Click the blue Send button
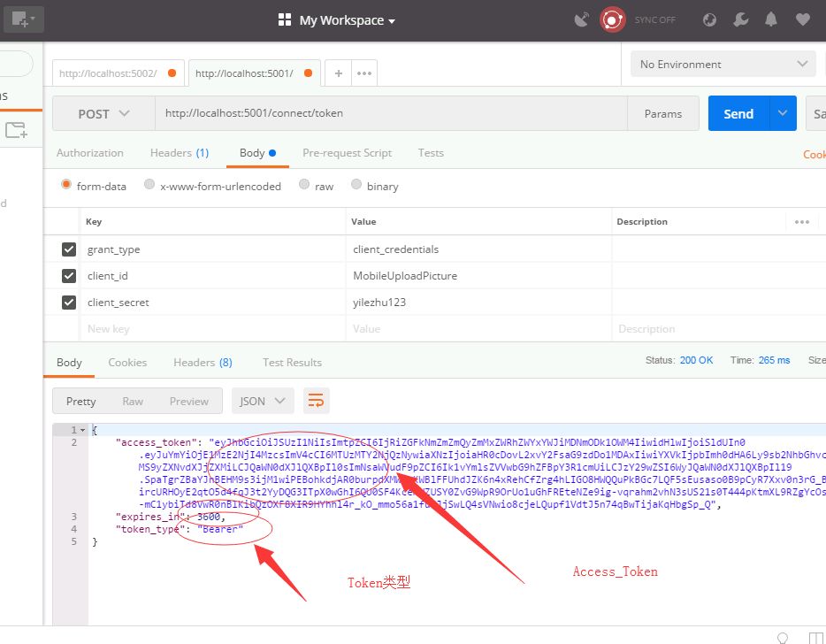The width and height of the screenshot is (826, 644). pos(738,113)
